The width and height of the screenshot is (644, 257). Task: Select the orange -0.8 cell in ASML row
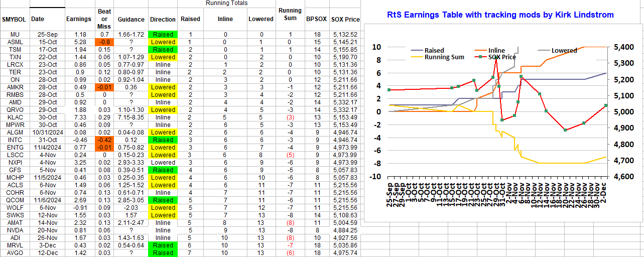[104, 42]
